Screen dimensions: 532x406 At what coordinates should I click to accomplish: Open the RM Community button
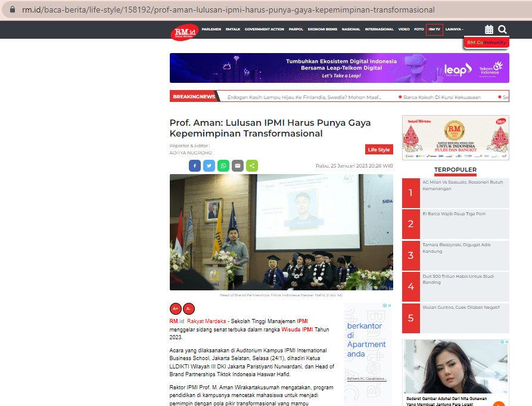(x=487, y=42)
